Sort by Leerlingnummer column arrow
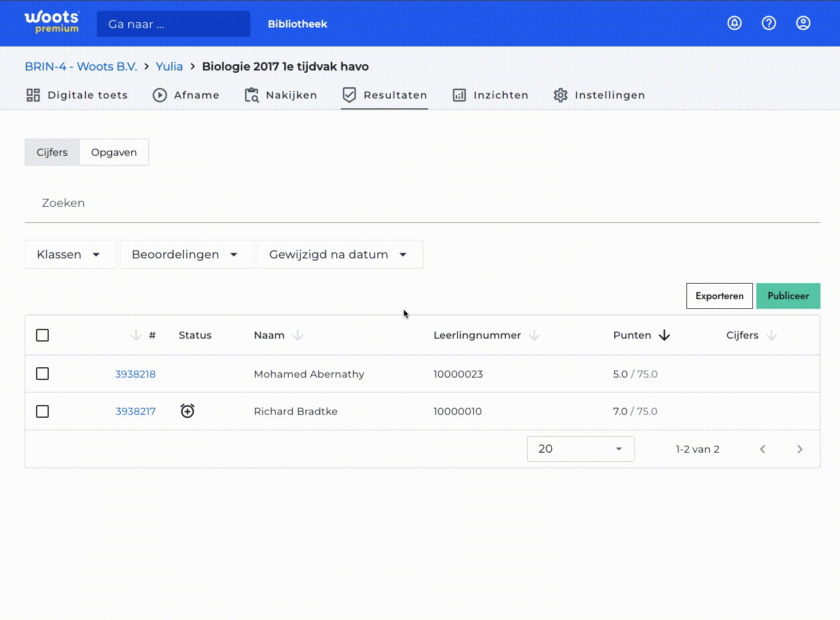Screen dimensions: 840x620 [x=534, y=335]
